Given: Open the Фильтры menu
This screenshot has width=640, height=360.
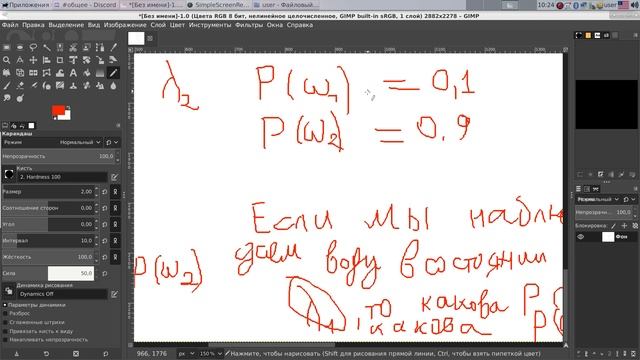Looking at the screenshot, I should point(249,25).
